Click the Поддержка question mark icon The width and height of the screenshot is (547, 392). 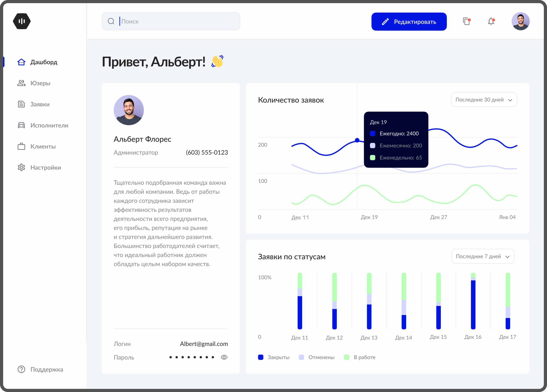coord(21,369)
